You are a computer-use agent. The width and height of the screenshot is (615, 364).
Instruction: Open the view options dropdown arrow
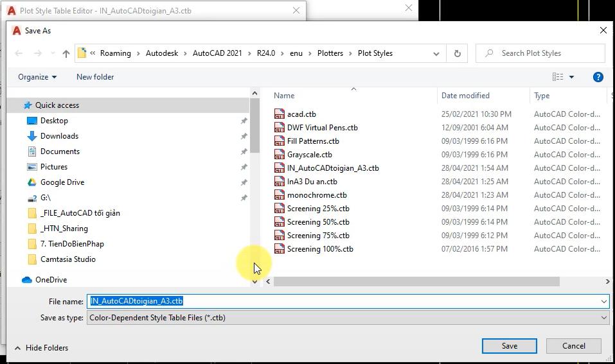tap(571, 77)
